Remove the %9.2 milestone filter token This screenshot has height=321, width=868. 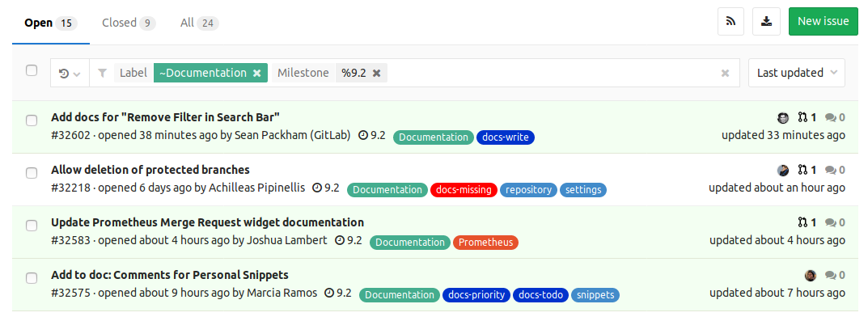(x=376, y=73)
